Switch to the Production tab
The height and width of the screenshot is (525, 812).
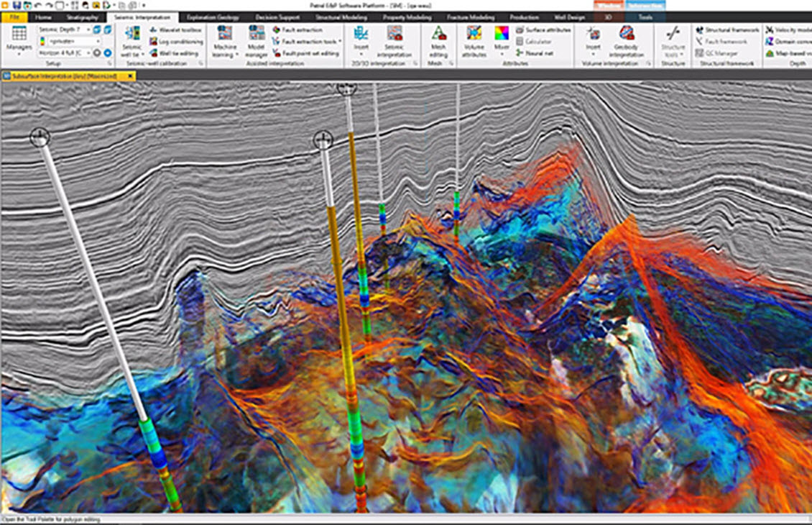point(524,17)
